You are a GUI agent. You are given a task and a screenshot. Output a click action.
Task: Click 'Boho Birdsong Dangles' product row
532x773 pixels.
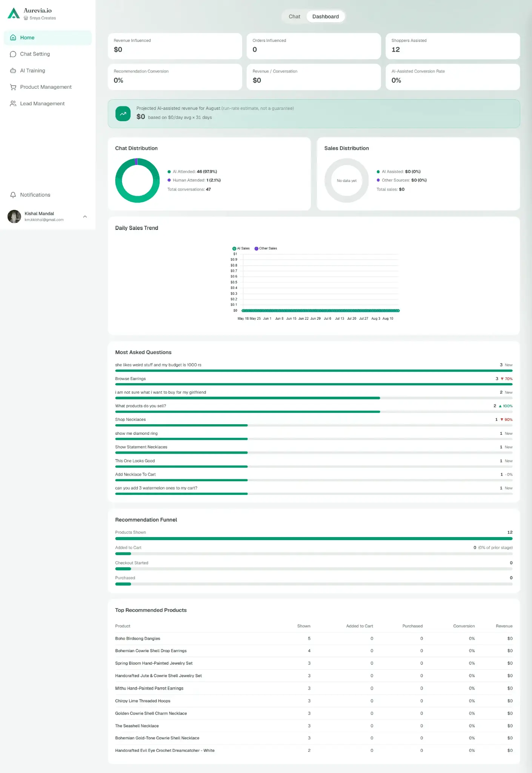[x=314, y=639]
